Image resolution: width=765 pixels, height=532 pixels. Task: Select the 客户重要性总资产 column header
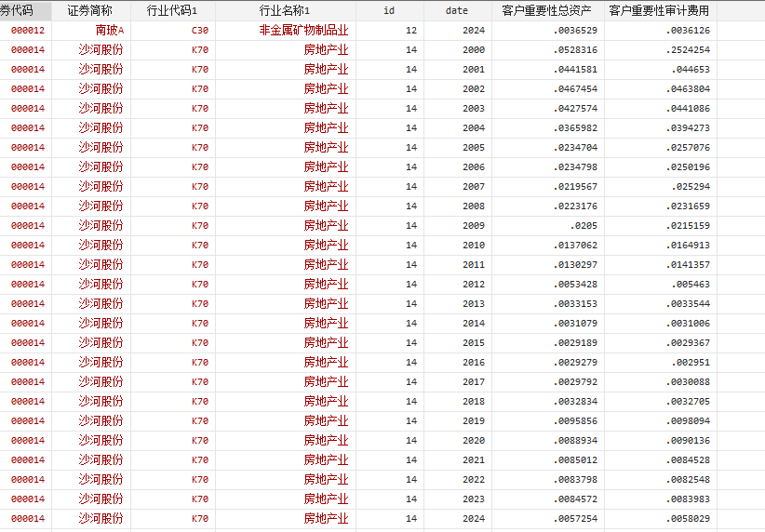pyautogui.click(x=547, y=10)
